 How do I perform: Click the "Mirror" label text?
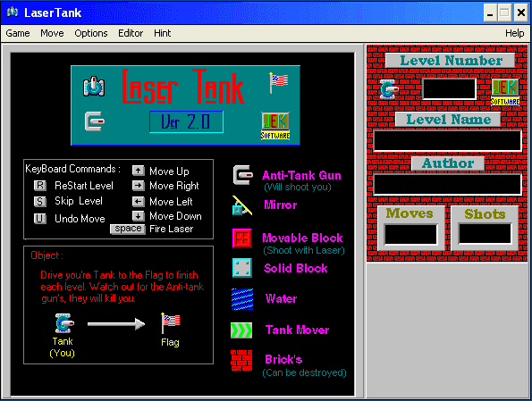281,205
